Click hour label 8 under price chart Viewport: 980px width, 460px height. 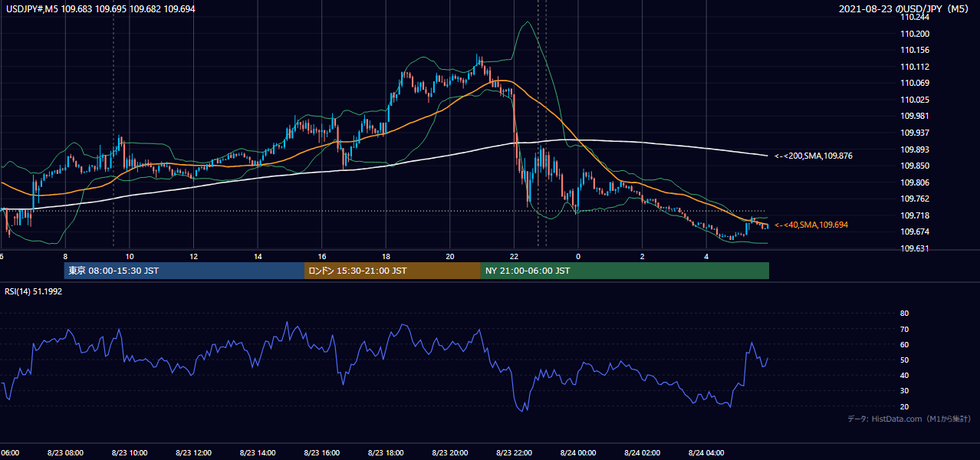coord(65,257)
